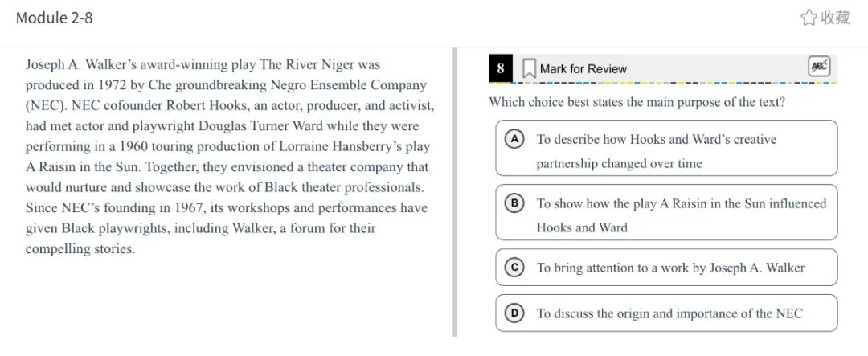Viewport: 868px width, 356px height.
Task: Toggle the ABC strikethrough answer-elimination icon
Action: (x=819, y=67)
